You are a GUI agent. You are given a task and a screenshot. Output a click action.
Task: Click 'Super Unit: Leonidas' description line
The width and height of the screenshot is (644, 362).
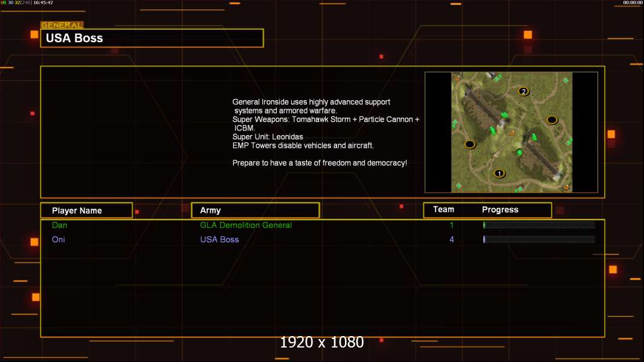pos(268,137)
